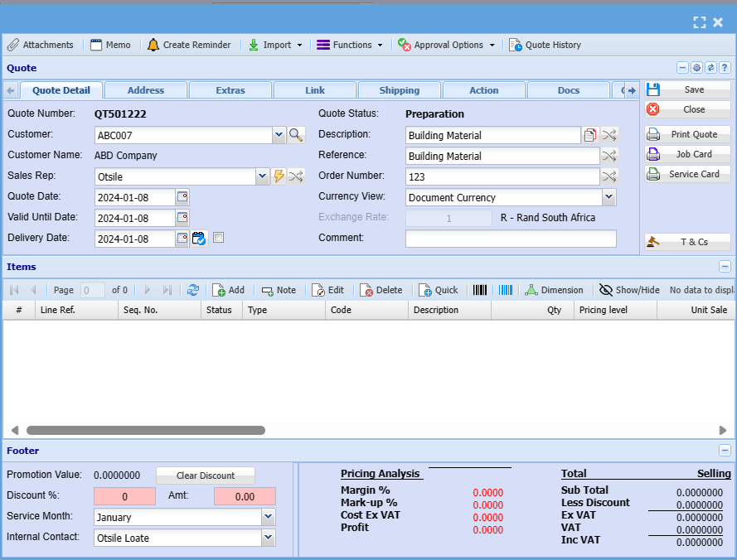The height and width of the screenshot is (560, 737).
Task: Click the shuffle icon next to Order Number
Action: 609,176
